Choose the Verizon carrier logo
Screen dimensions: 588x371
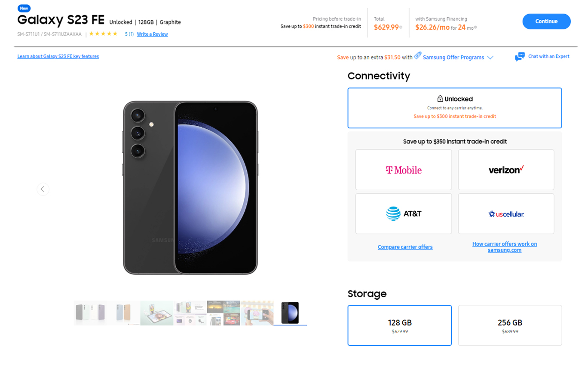point(506,170)
